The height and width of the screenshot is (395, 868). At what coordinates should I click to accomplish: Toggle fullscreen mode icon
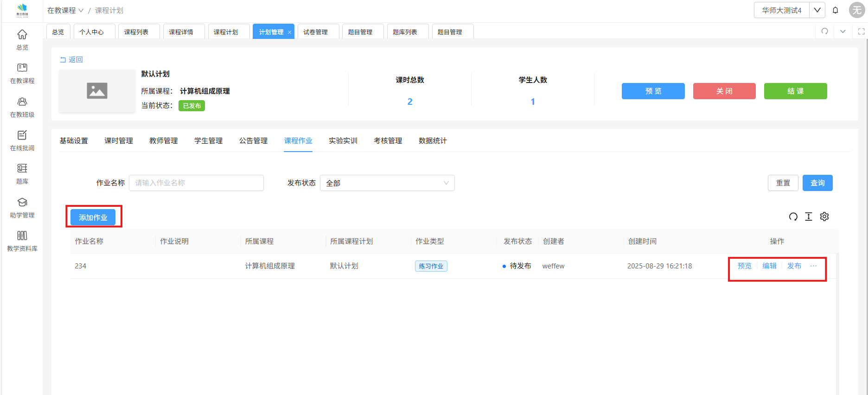[861, 32]
